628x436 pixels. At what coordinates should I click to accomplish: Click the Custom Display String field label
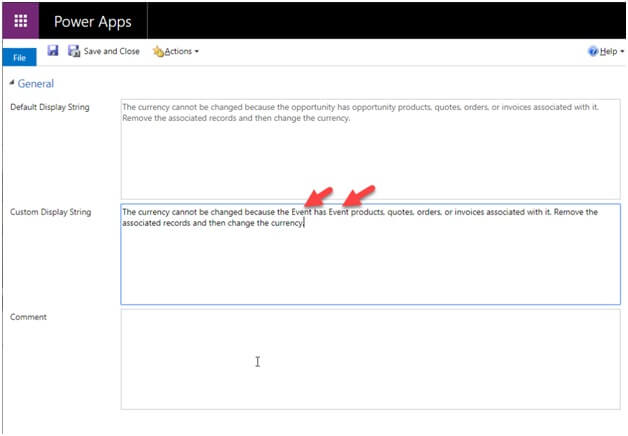[x=50, y=212]
